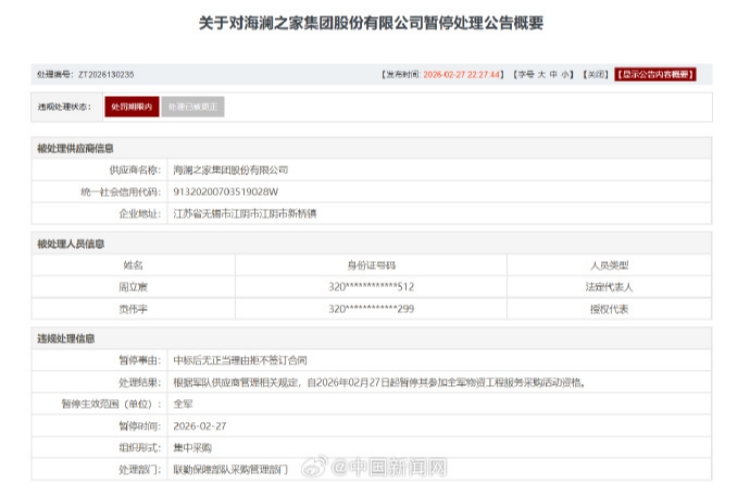Select the 处罚期限内 status tab
The width and height of the screenshot is (750, 484).
pos(131,106)
